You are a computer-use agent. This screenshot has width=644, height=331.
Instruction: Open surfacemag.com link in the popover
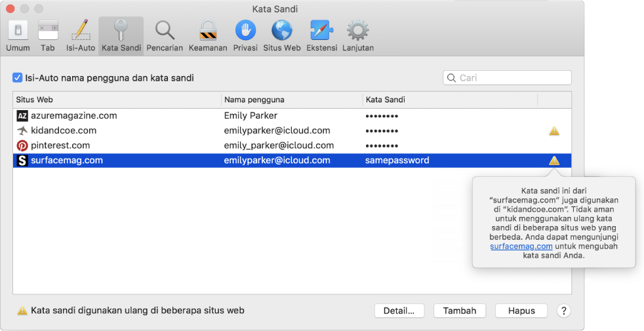coord(521,246)
